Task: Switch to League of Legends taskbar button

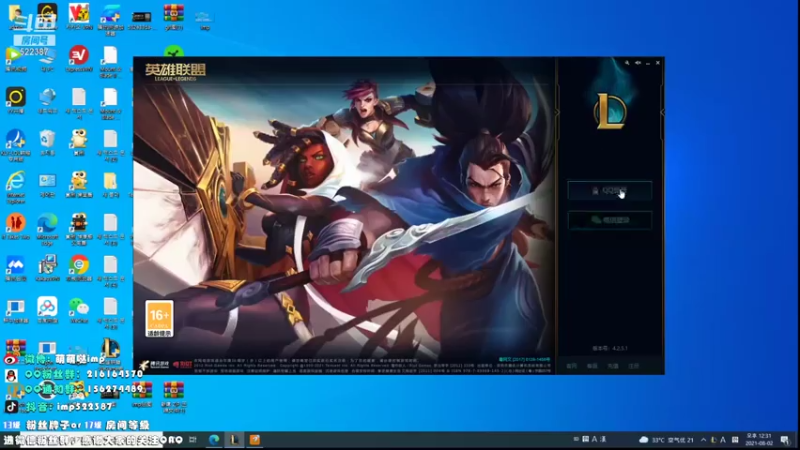Action: 235,440
